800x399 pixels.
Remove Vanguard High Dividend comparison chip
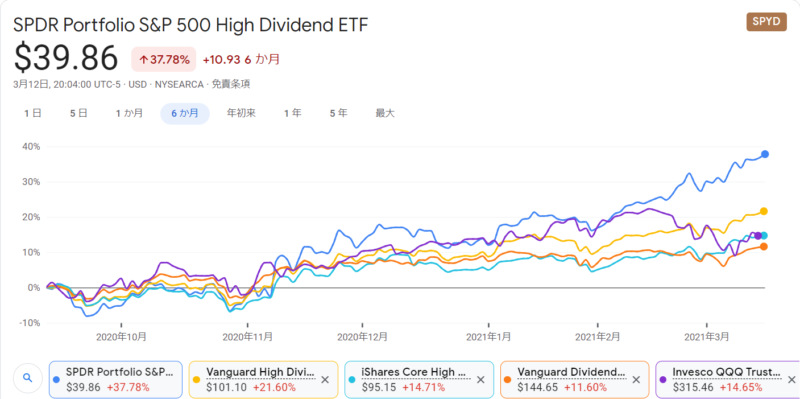click(x=325, y=380)
